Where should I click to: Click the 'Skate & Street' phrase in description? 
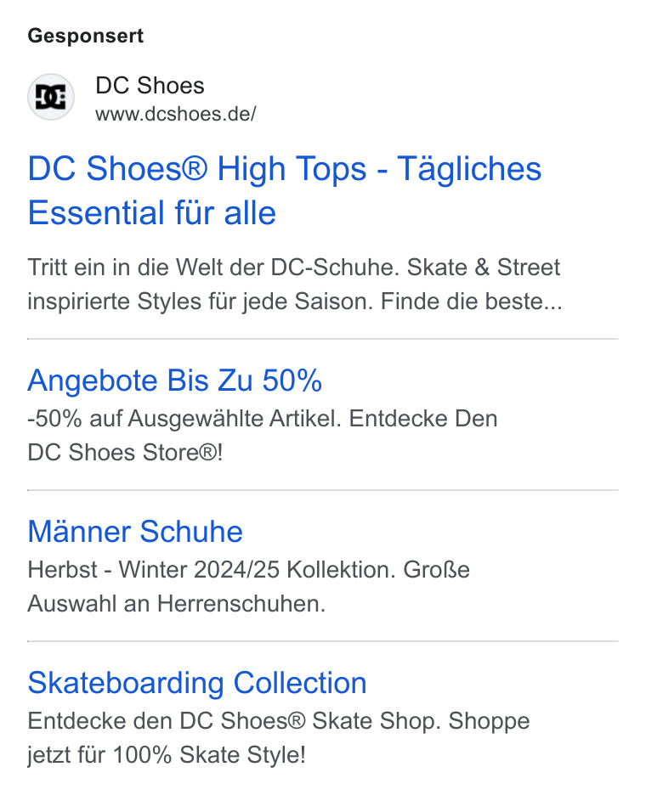(484, 268)
